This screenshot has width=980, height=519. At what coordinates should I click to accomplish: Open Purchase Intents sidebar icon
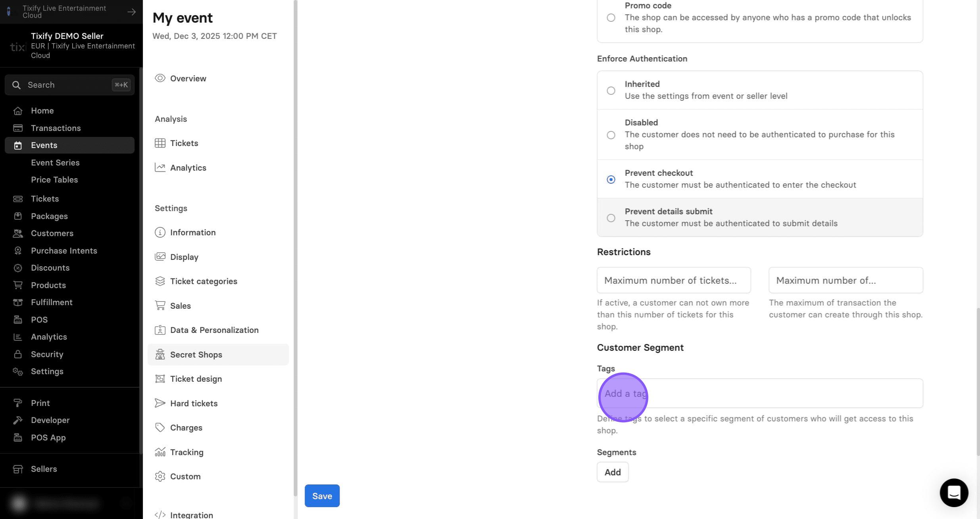point(18,250)
